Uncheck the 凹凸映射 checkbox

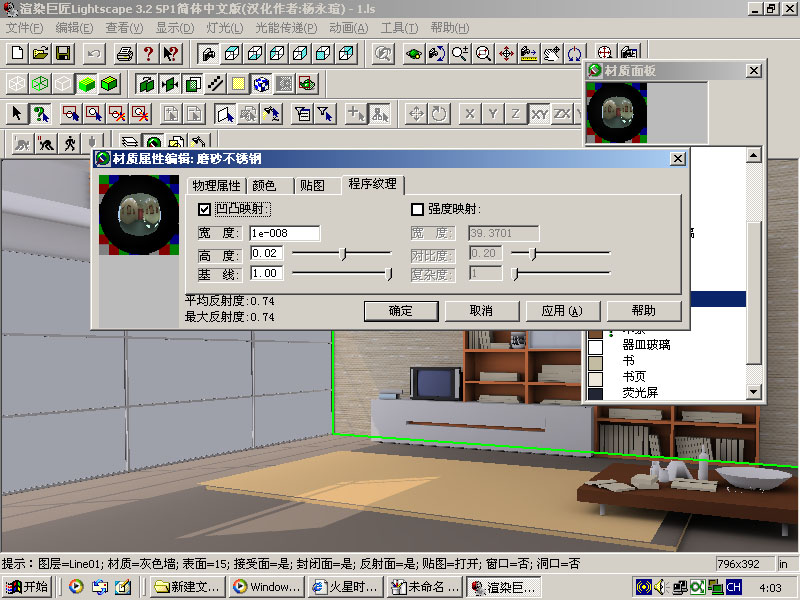point(205,209)
